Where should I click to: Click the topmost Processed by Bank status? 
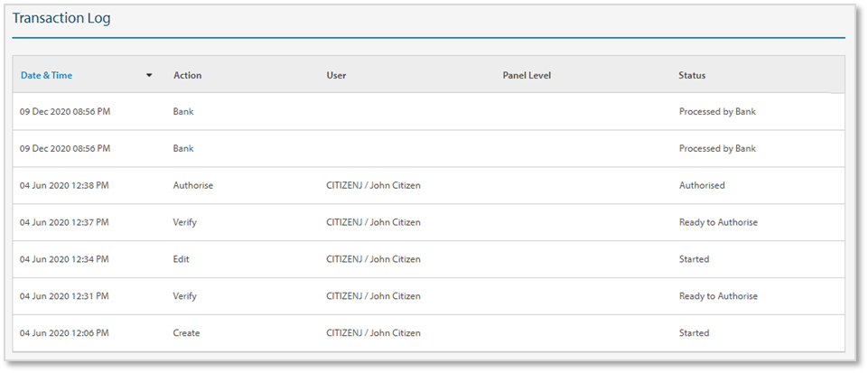(717, 112)
